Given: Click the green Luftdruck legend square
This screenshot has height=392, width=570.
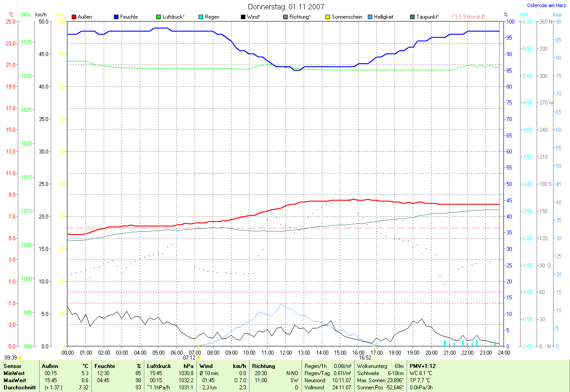Looking at the screenshot, I should 159,17.
